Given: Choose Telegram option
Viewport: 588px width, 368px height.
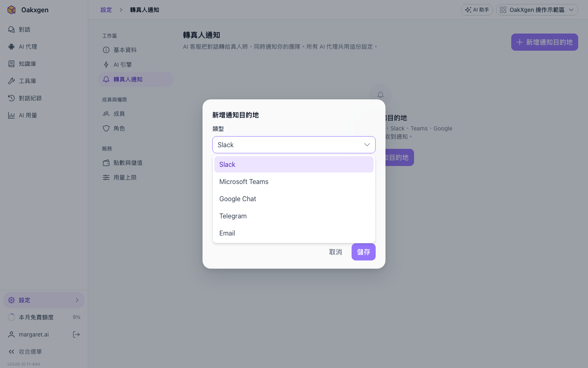Looking at the screenshot, I should pyautogui.click(x=294, y=216).
